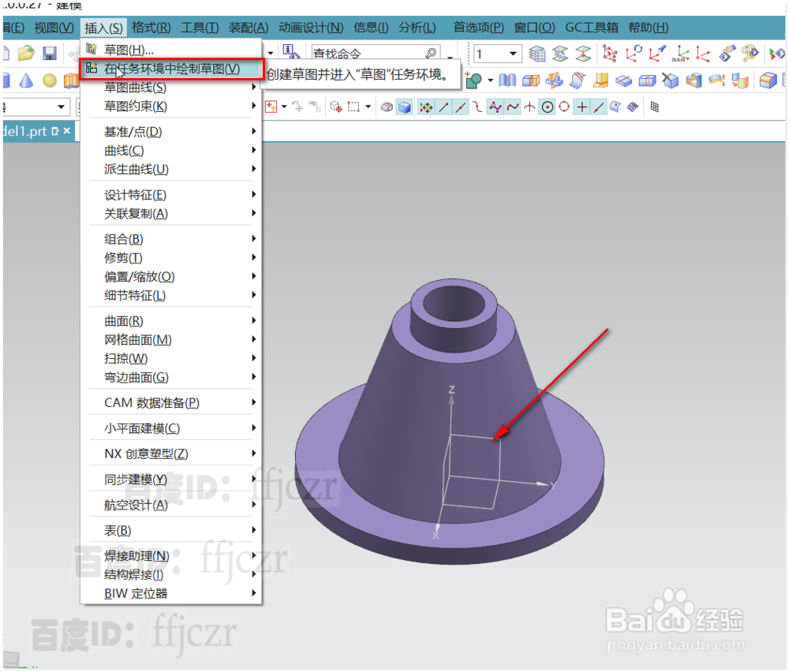789x672 pixels.
Task: Click the information window icon beside search
Action: 290,51
